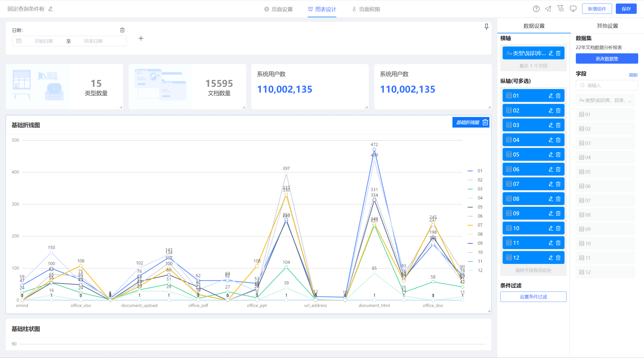The image size is (644, 358).
Task: Add a new query condition plus icon
Action: coord(141,38)
